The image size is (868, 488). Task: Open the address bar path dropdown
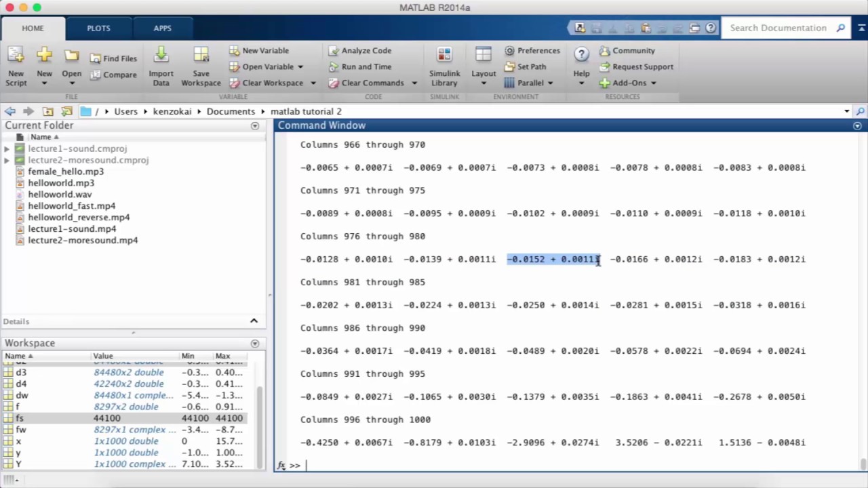[x=846, y=111]
